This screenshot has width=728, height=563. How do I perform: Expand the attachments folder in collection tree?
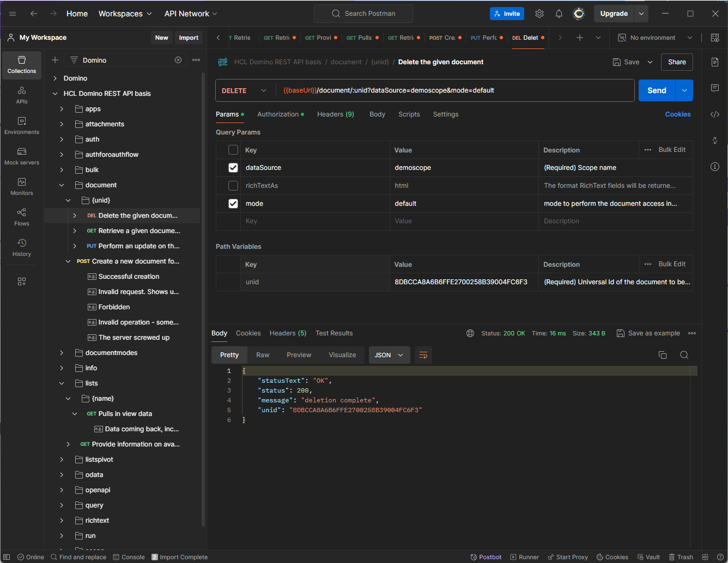pos(62,124)
